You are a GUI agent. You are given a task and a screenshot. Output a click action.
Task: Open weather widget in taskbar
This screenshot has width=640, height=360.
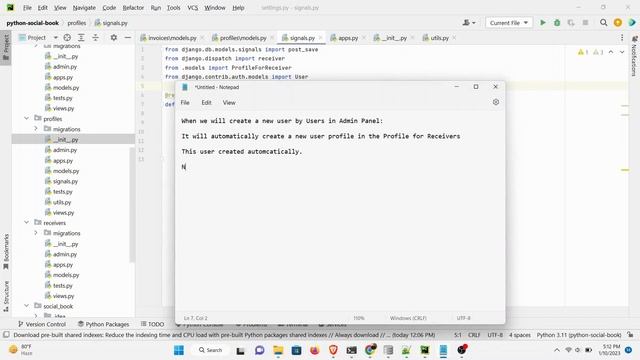(20, 350)
